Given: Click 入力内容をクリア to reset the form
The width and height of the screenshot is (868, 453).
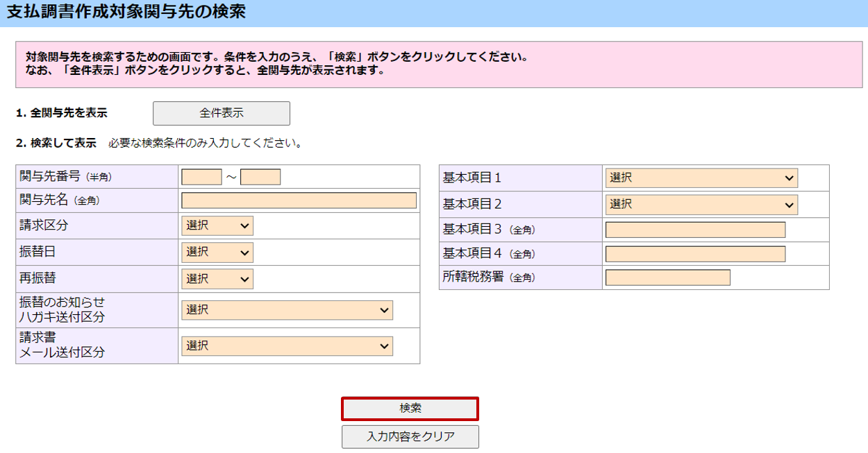Looking at the screenshot, I should click(410, 437).
